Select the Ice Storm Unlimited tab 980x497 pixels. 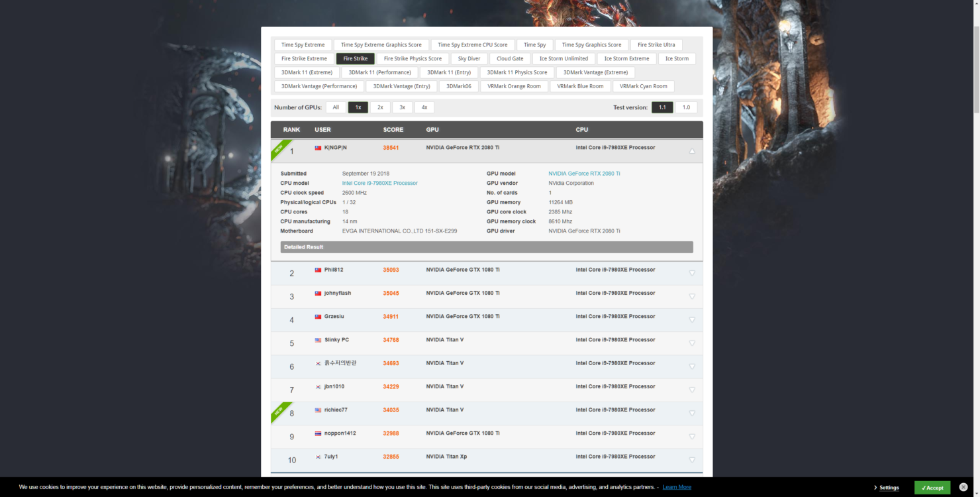(x=563, y=59)
